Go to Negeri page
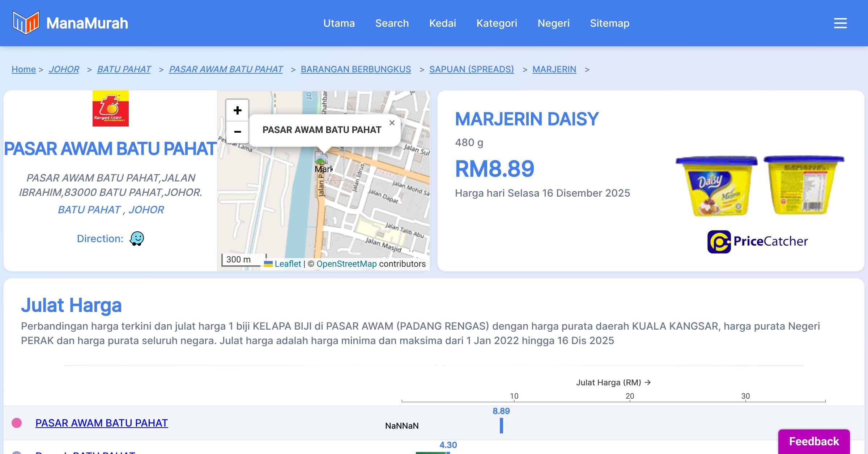Screen dimensions: 868x454 [x=553, y=23]
